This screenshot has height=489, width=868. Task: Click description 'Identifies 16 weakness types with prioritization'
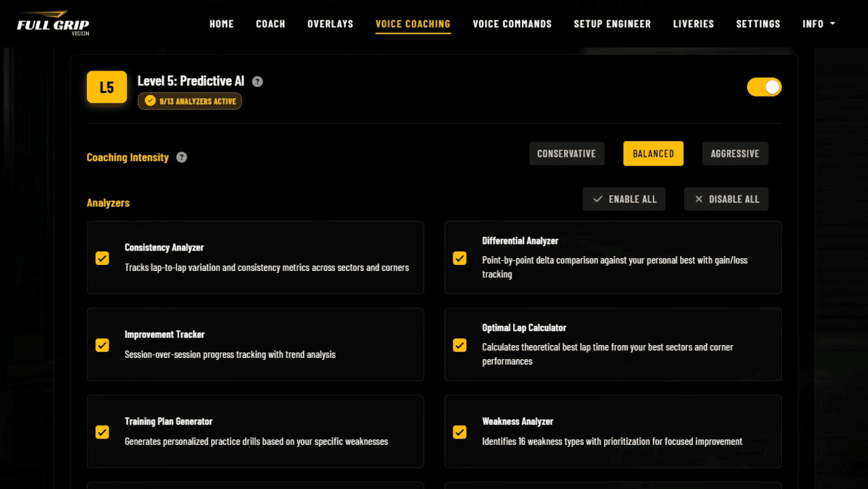(x=612, y=441)
